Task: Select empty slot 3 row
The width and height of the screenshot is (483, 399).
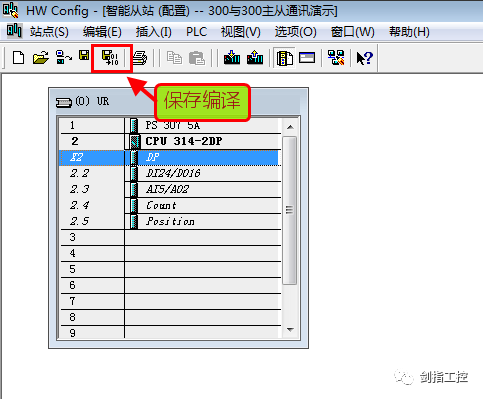Action: [170, 237]
